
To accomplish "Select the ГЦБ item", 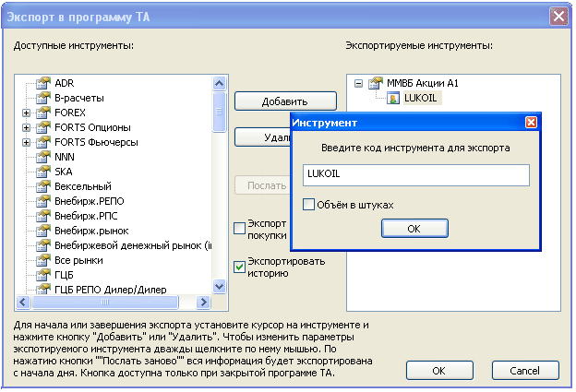I will point(64,275).
